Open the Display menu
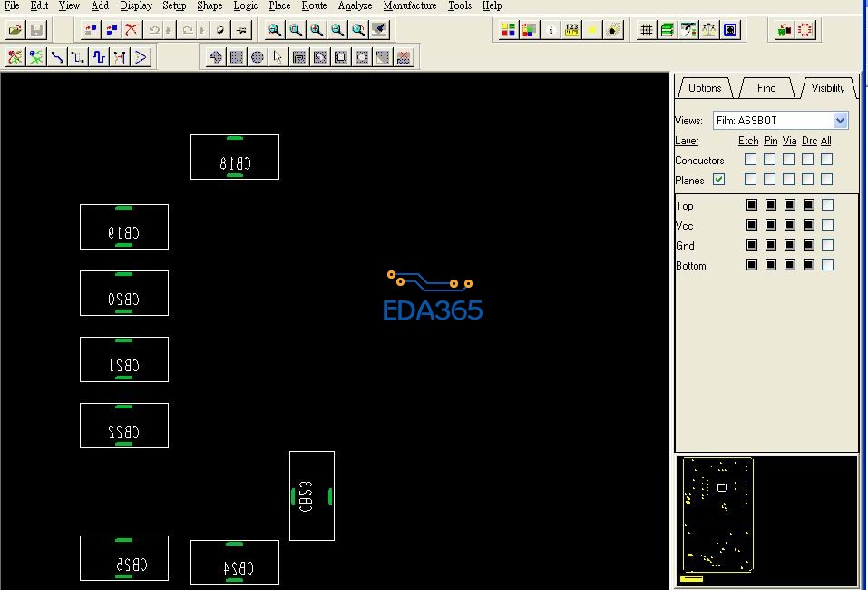 [x=136, y=5]
